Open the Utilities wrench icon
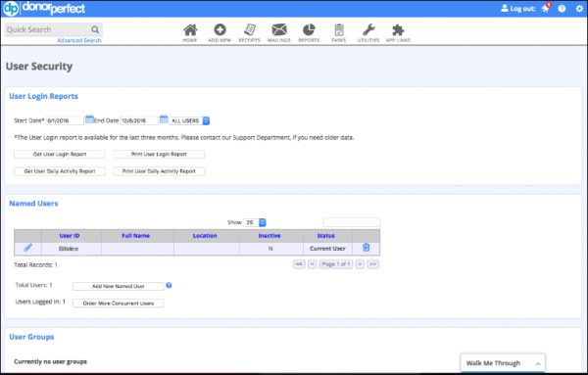The height and width of the screenshot is (375, 588). click(x=368, y=29)
